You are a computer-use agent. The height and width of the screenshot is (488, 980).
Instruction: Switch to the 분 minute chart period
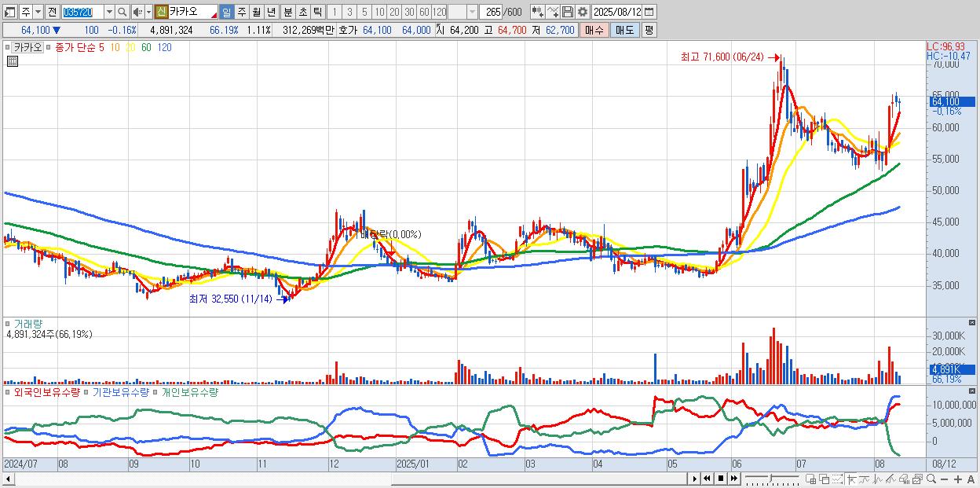[287, 12]
